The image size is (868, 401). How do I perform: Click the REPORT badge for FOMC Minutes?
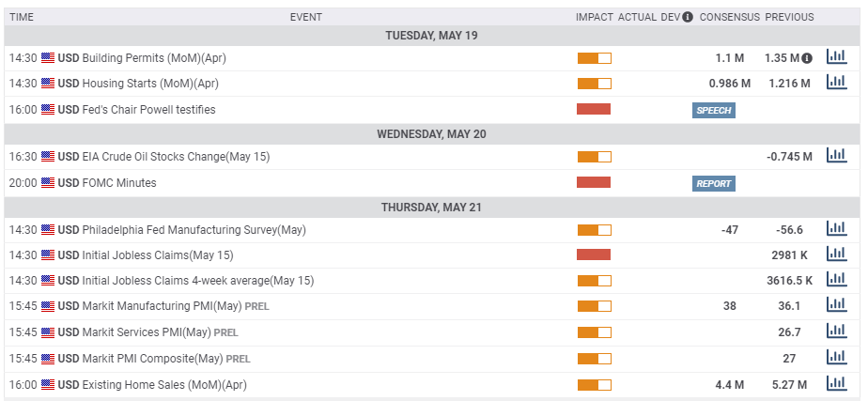click(x=714, y=184)
